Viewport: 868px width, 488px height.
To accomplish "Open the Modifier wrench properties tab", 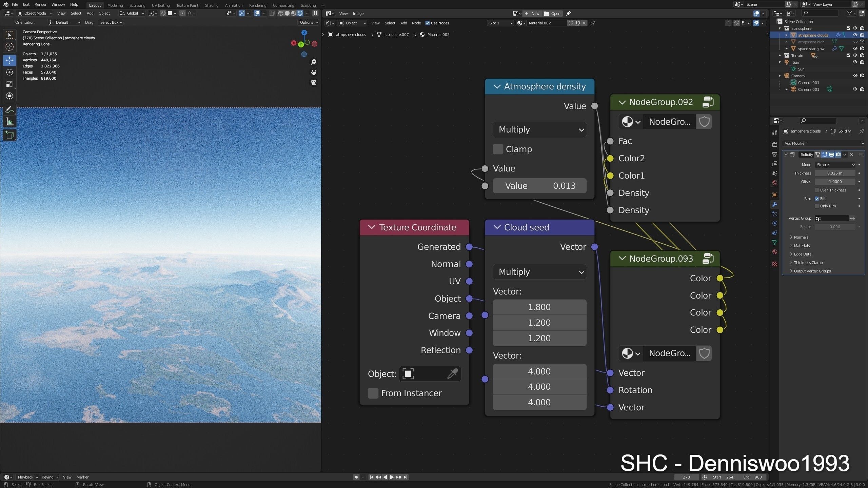I will click(x=774, y=204).
